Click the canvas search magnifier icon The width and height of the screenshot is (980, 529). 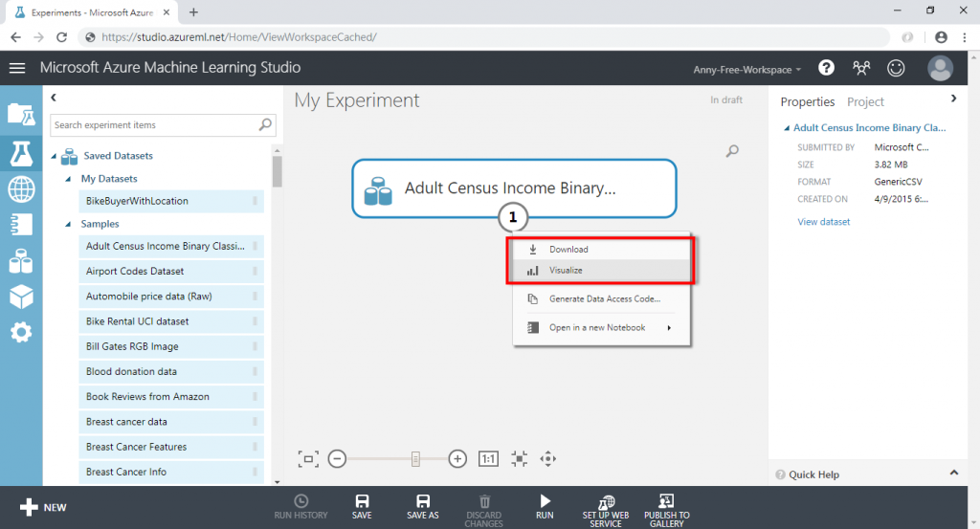(732, 151)
